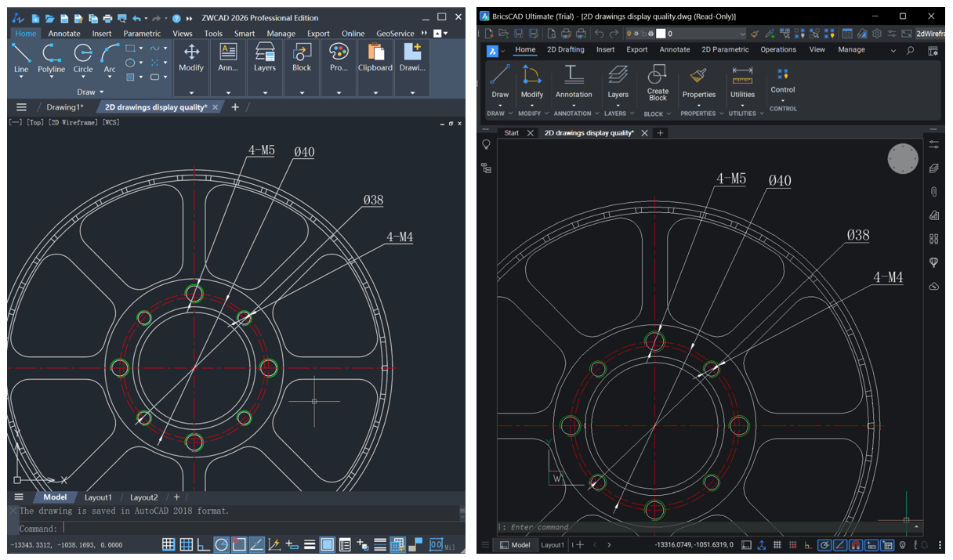The height and width of the screenshot is (560, 953).
Task: Click the BricsCAD settings gear in top toolbar
Action: point(877,34)
